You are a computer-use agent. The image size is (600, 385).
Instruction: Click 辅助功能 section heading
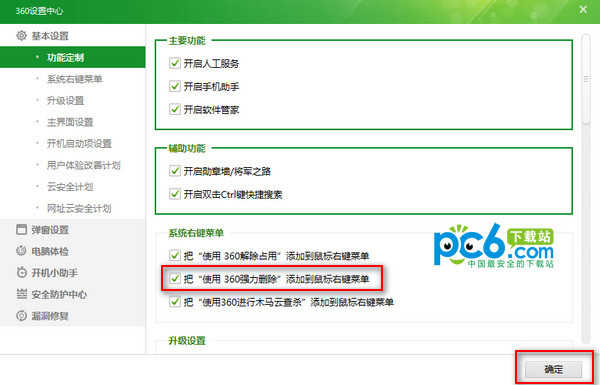tap(187, 148)
